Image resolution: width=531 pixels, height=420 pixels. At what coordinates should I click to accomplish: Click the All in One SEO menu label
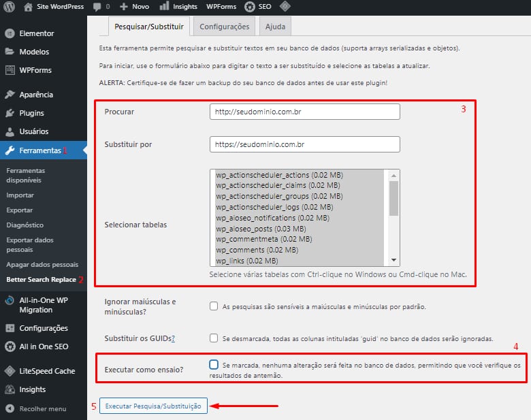(44, 346)
